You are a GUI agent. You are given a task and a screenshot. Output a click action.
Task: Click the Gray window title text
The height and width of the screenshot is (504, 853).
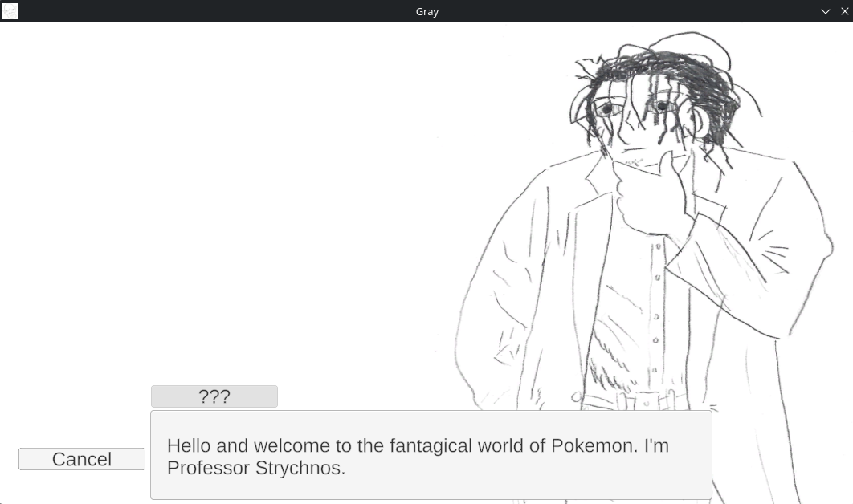click(427, 11)
